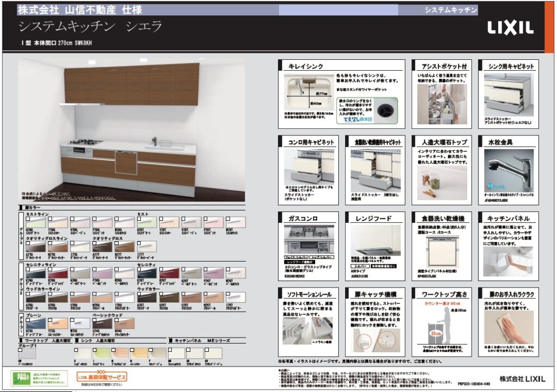The height and width of the screenshot is (392, 557).
Task: Click the ワークトップ 人造大理石 section heading
Action: [x=48, y=340]
